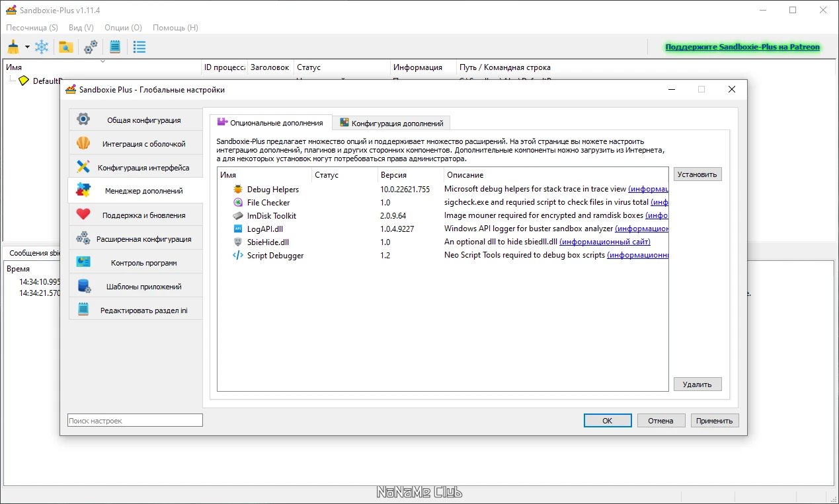Click the Удалить button
Screen dimensions: 839x504
coord(698,384)
